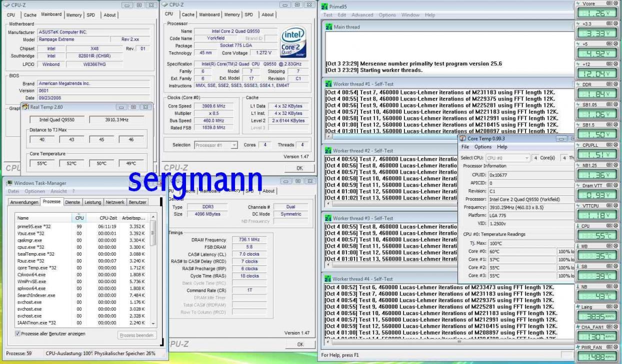Click the Worker thread #2 window icon

[x=328, y=150]
